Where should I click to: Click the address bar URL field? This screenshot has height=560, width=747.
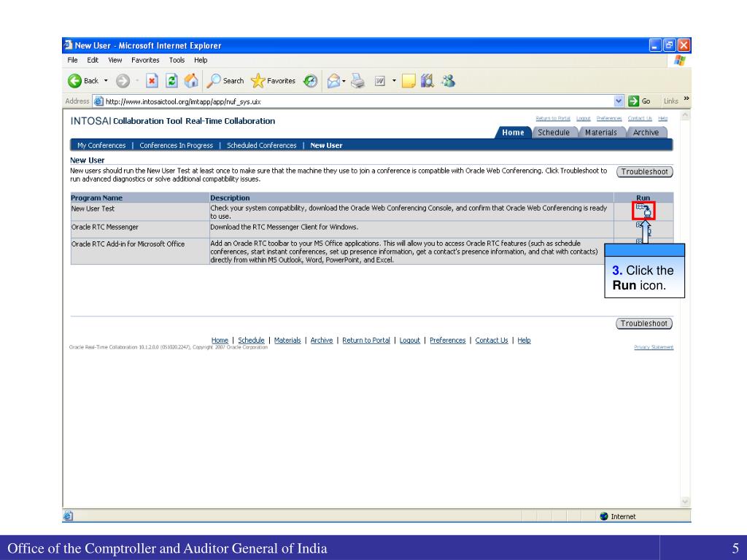357,101
